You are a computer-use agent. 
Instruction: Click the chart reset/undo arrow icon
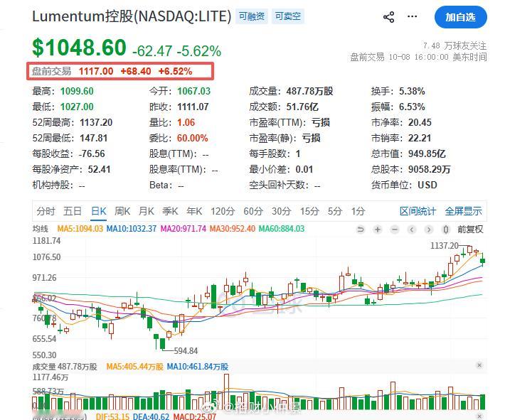tap(361, 230)
